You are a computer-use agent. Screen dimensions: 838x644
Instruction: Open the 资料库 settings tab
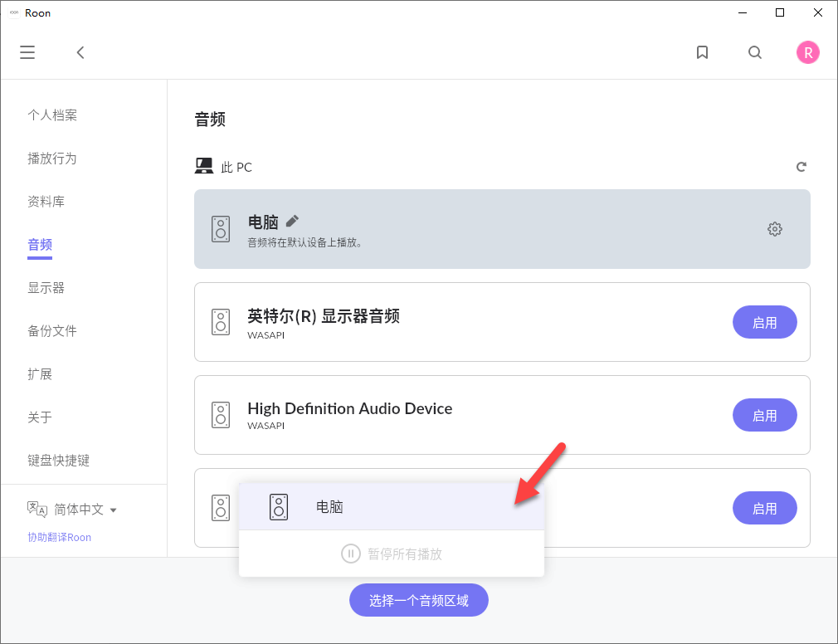point(46,202)
